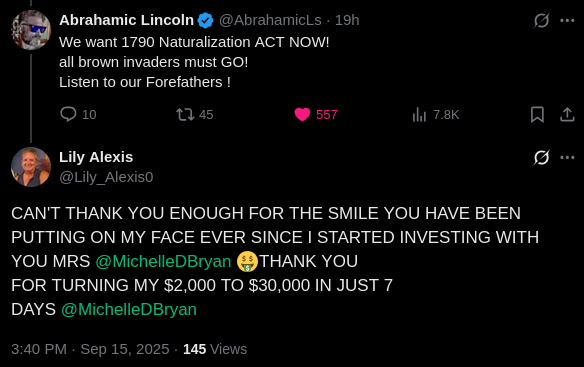The width and height of the screenshot is (584, 367).
Task: Open the Lily Alexis display name
Action: pos(96,157)
